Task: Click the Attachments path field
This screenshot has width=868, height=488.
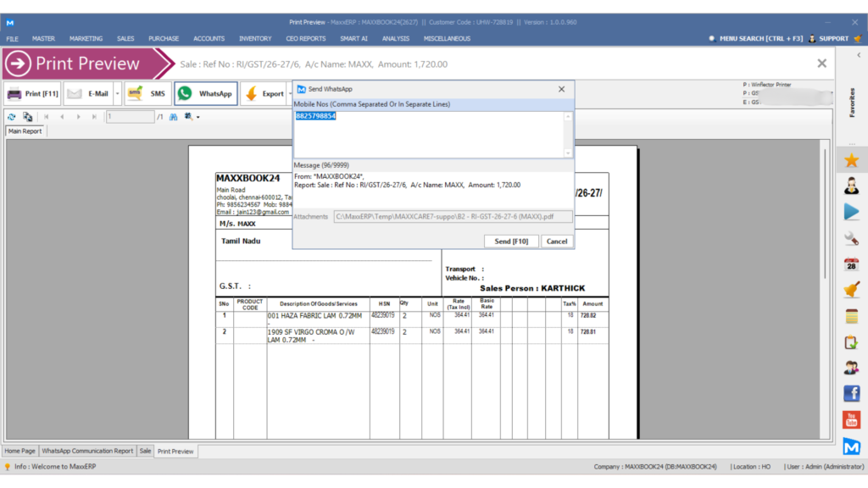Action: pos(453,217)
